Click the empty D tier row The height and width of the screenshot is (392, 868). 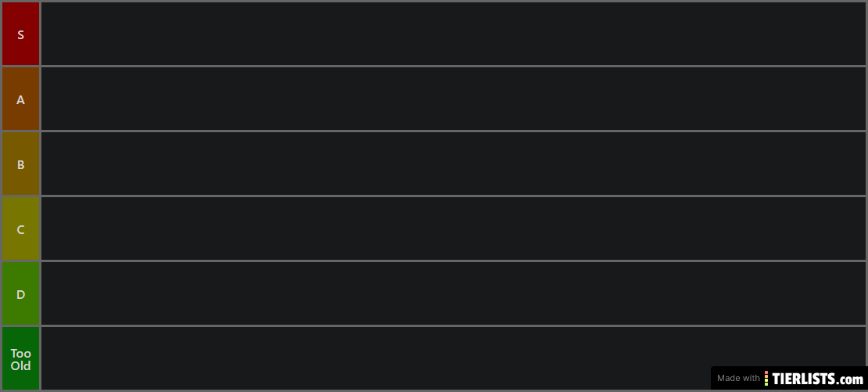point(453,294)
